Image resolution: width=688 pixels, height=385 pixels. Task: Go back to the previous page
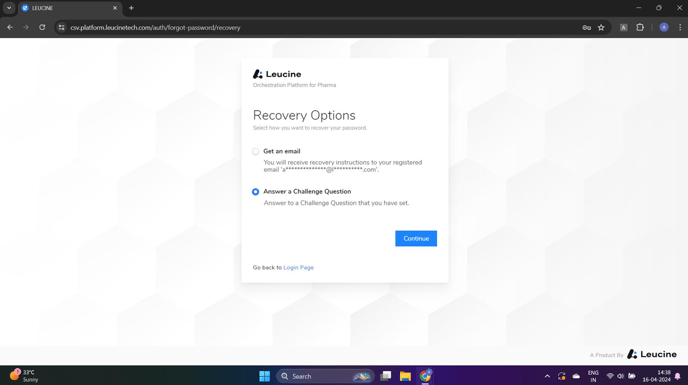(x=10, y=27)
